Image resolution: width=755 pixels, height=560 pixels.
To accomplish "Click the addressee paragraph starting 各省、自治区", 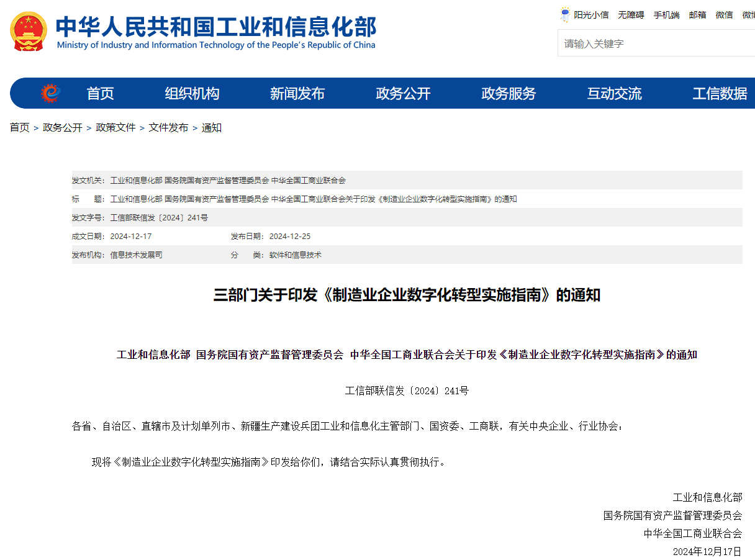I will pos(347,426).
